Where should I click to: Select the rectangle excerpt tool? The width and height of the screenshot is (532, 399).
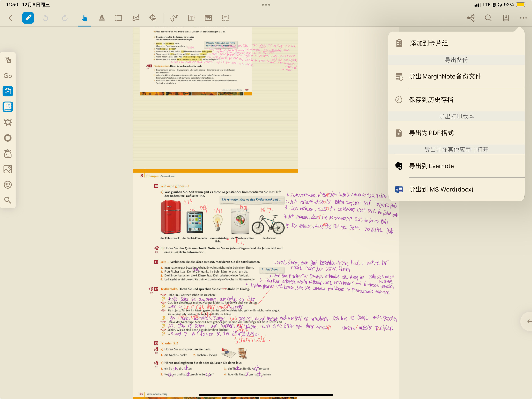point(119,18)
